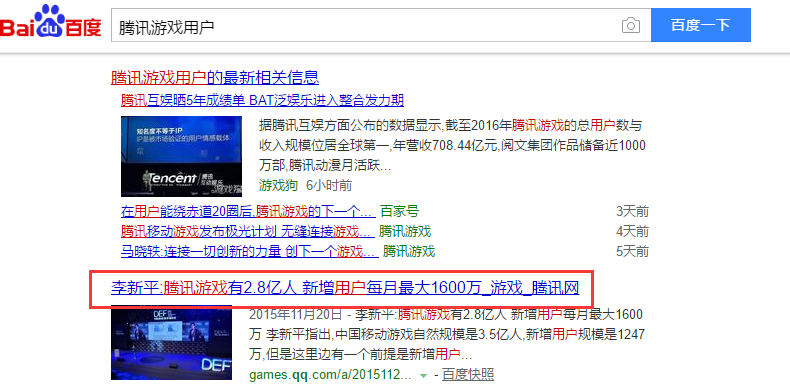The width and height of the screenshot is (790, 392).
Task: Click the games.qq.com green URL
Action: coord(331,375)
